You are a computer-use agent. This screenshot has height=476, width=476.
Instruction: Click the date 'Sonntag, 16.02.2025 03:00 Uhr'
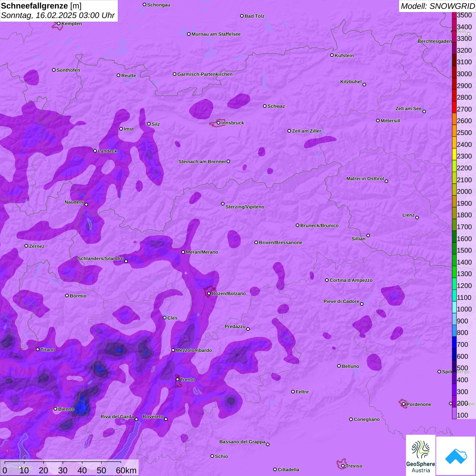[58, 15]
